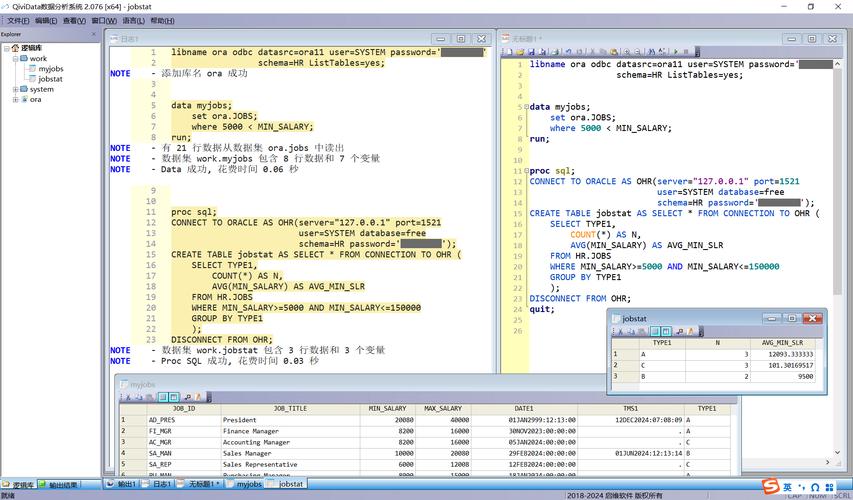Open the 帮助(H) menu
The image size is (853, 500).
coord(161,20)
